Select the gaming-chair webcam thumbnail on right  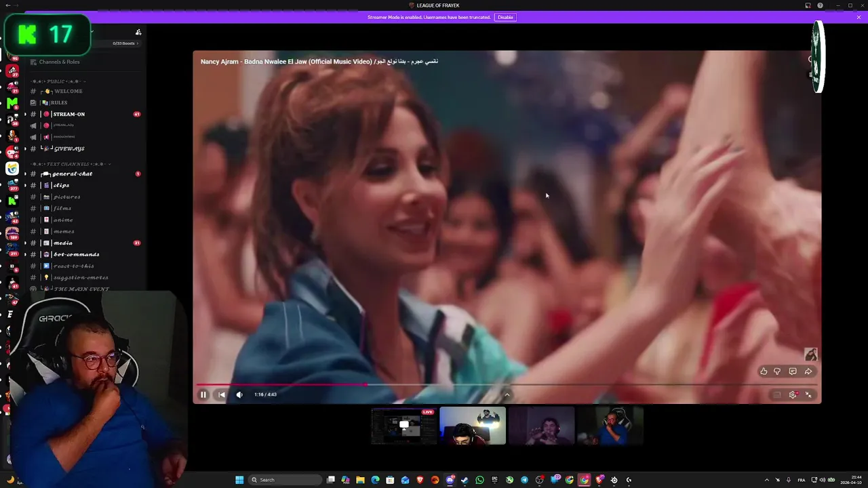pos(610,426)
